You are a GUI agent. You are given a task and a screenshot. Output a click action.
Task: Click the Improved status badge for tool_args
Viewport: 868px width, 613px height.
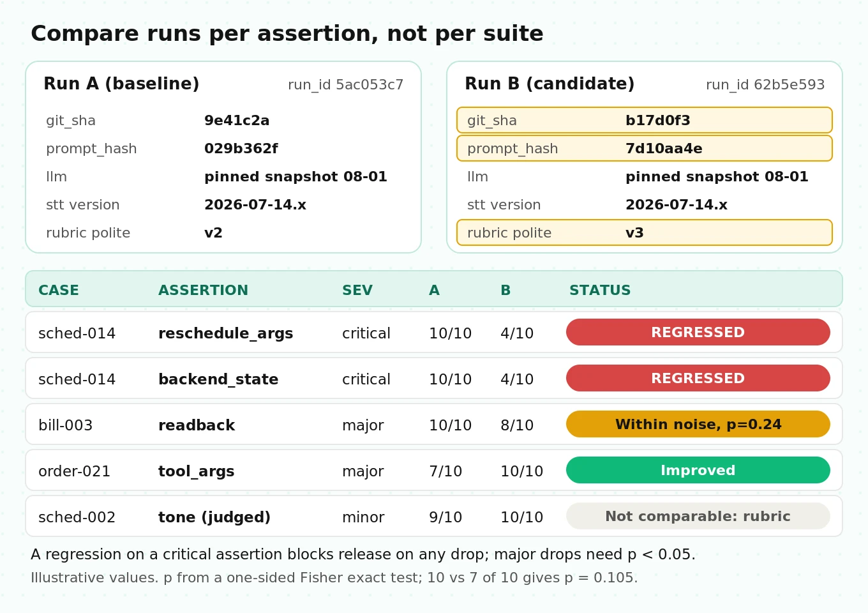698,470
